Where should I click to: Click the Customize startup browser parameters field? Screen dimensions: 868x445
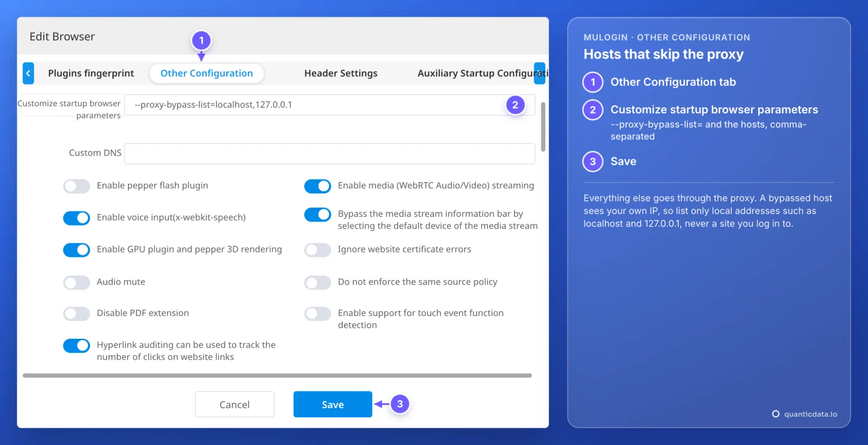pyautogui.click(x=330, y=105)
